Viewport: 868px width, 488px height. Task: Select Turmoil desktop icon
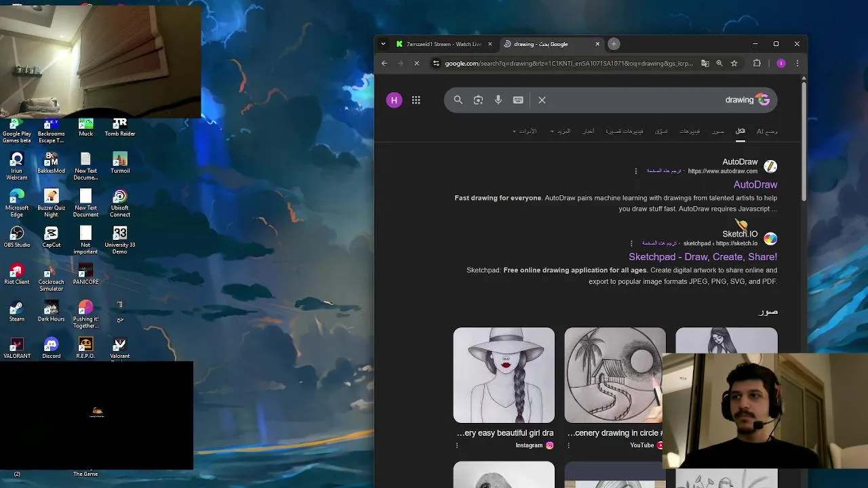click(x=120, y=163)
